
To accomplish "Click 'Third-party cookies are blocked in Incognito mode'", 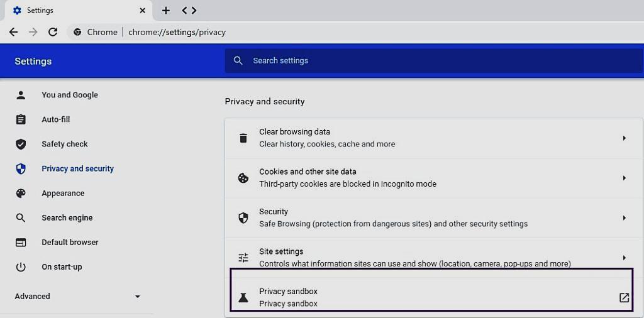I will pyautogui.click(x=347, y=184).
